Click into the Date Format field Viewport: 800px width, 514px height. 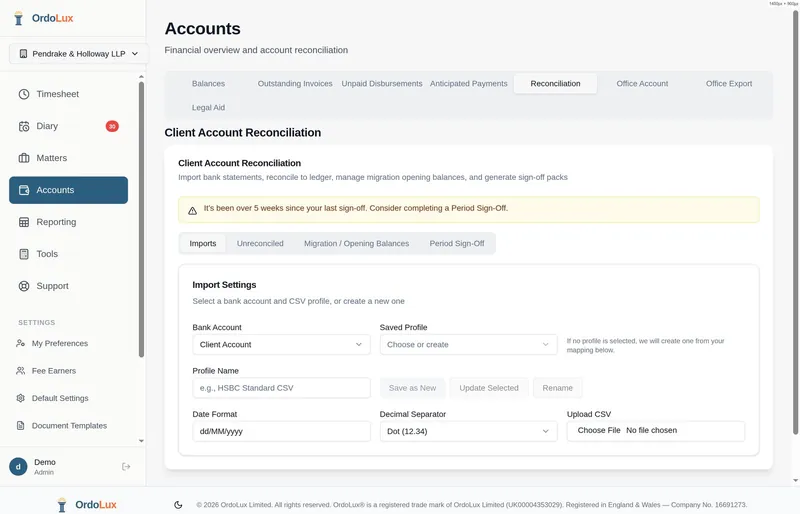click(x=281, y=431)
